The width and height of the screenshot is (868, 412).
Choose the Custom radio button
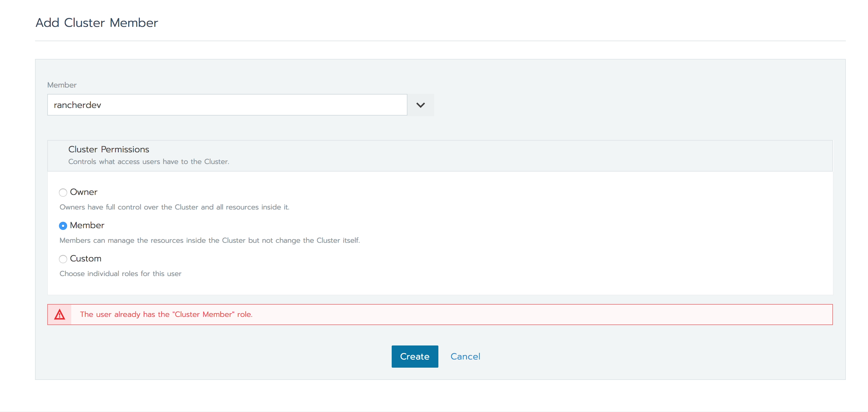point(63,259)
